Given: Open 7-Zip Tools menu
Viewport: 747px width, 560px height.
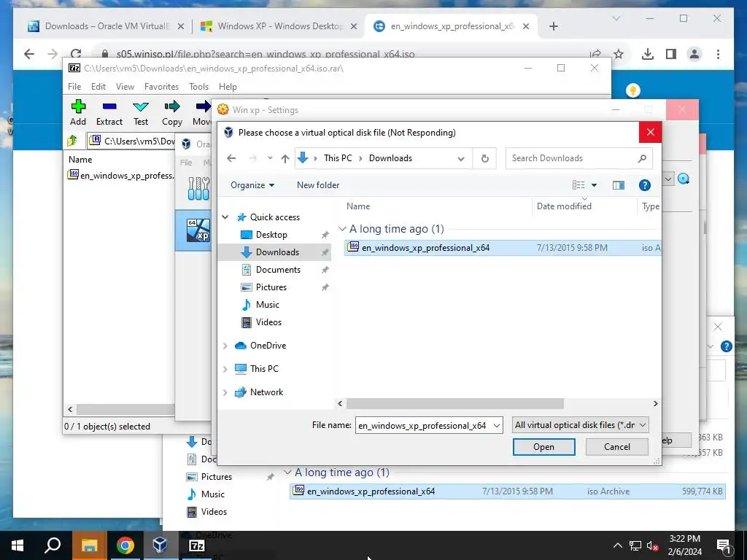Looking at the screenshot, I should point(198,87).
